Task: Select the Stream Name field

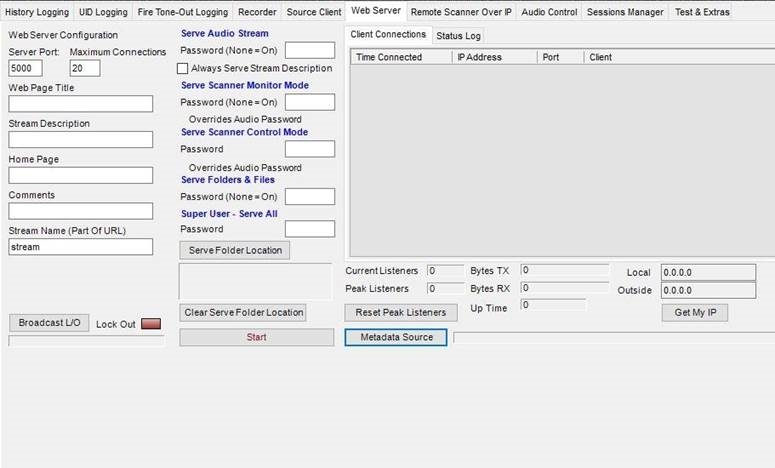Action: [80, 247]
